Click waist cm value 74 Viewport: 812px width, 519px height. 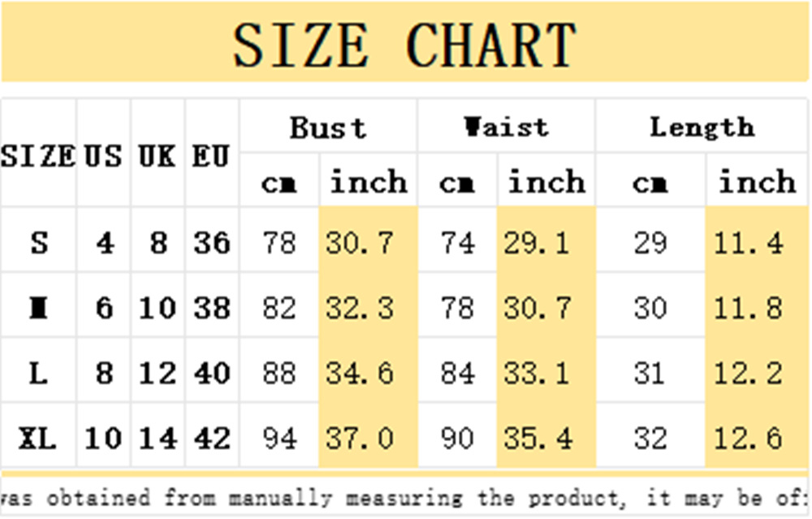tap(458, 242)
